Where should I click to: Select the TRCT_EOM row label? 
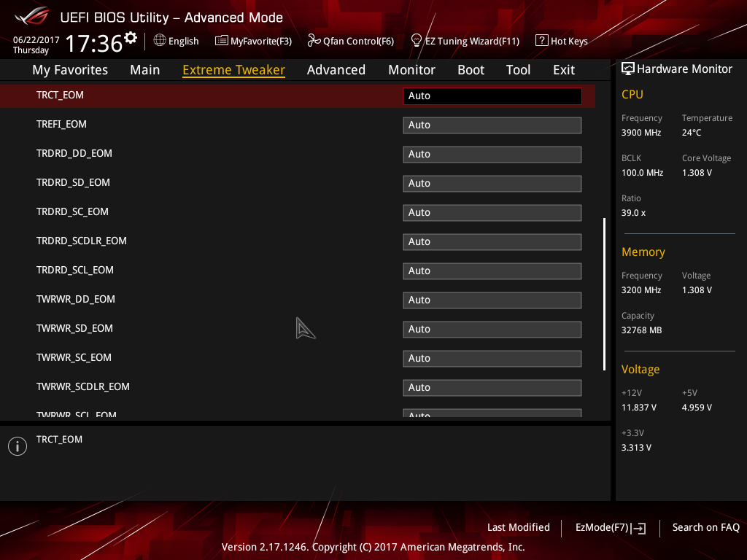coord(60,96)
